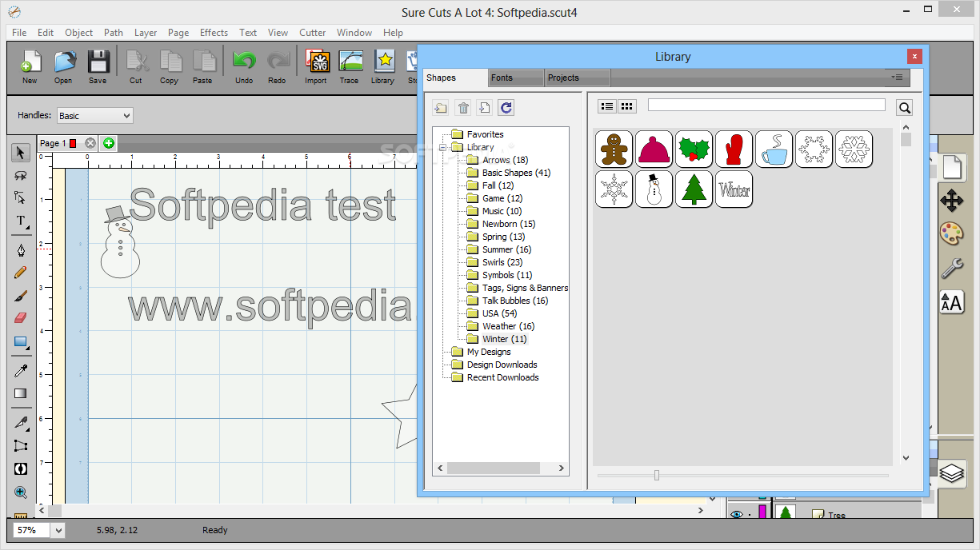The height and width of the screenshot is (550, 980).
Task: Select the blue Rectangle shape tool
Action: point(21,342)
